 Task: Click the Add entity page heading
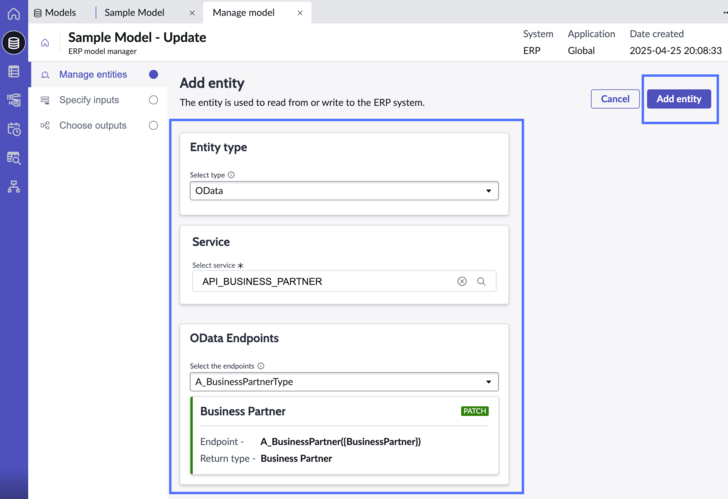[212, 83]
